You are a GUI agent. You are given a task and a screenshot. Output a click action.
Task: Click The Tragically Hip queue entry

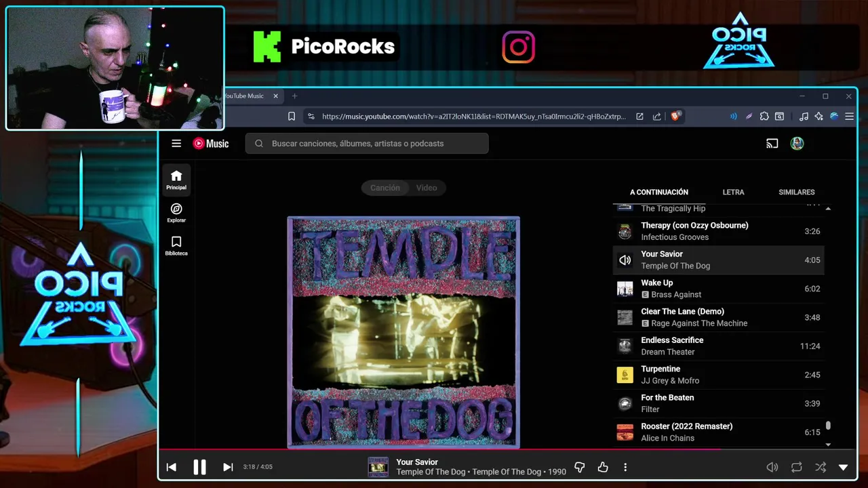[719, 209]
